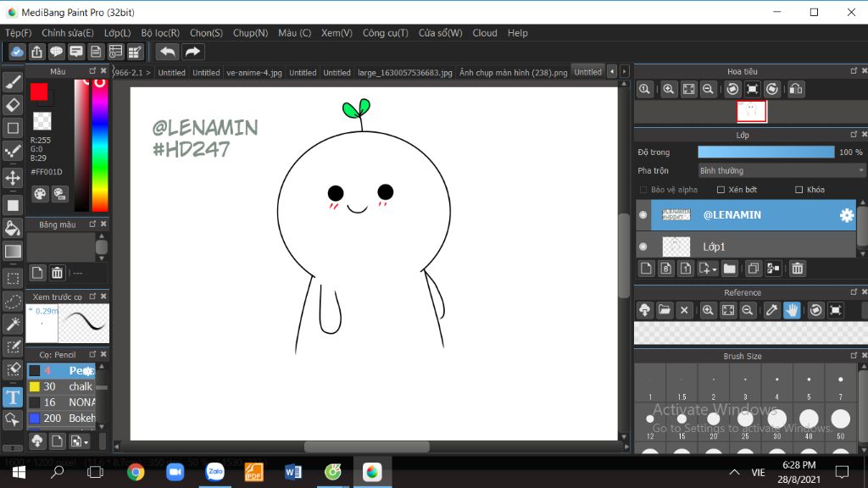Select the Gradient tool
The width and height of the screenshot is (868, 488).
click(x=13, y=251)
